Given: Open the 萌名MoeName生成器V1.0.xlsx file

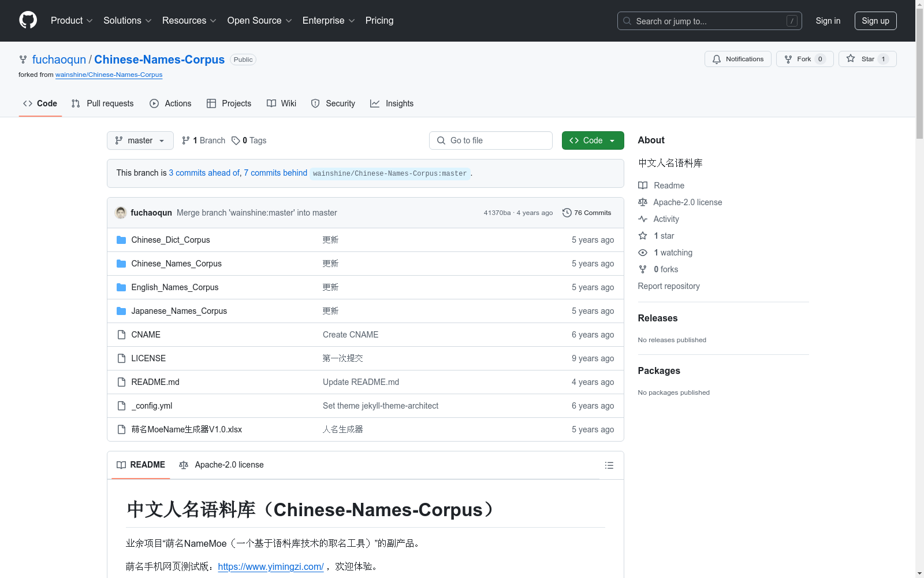Looking at the screenshot, I should (x=187, y=429).
